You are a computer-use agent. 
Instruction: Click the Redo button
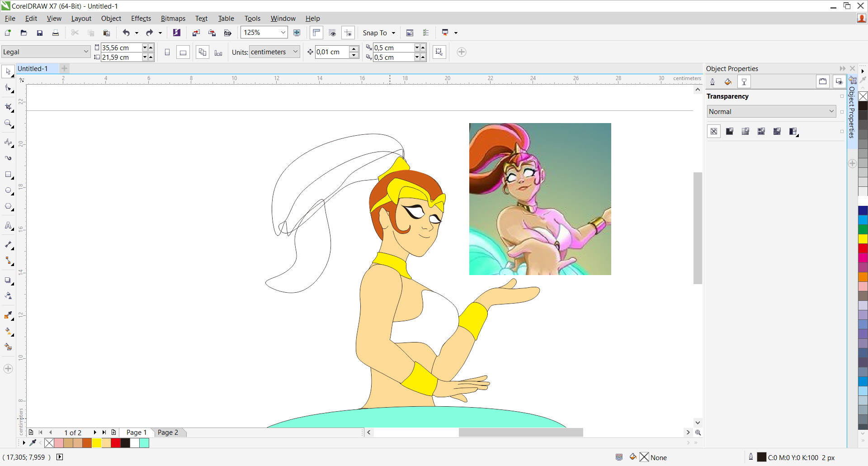[x=150, y=33]
